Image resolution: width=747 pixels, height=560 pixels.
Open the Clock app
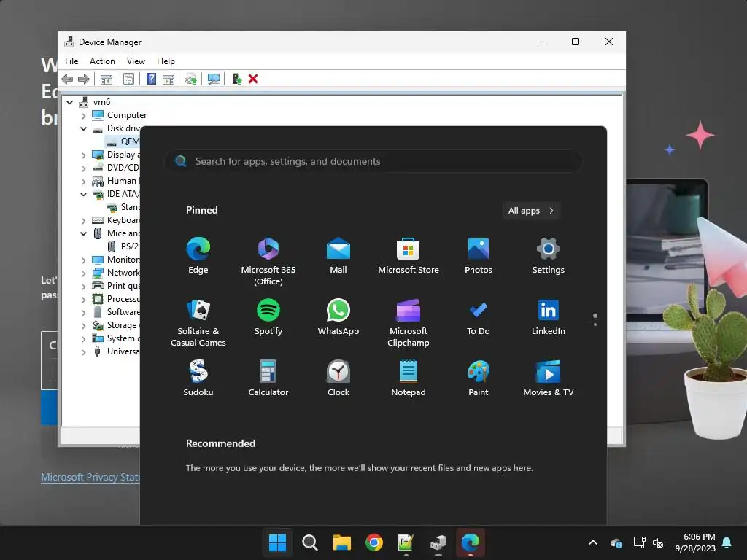(338, 378)
